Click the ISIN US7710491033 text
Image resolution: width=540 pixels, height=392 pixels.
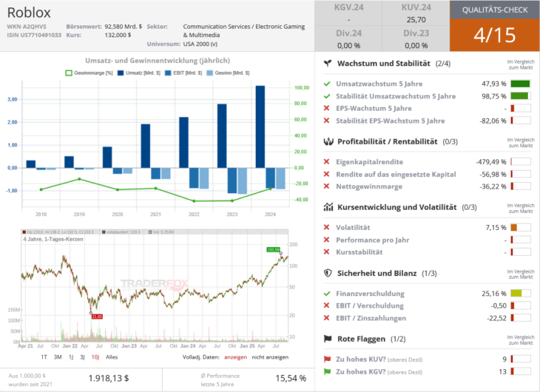pyautogui.click(x=34, y=36)
